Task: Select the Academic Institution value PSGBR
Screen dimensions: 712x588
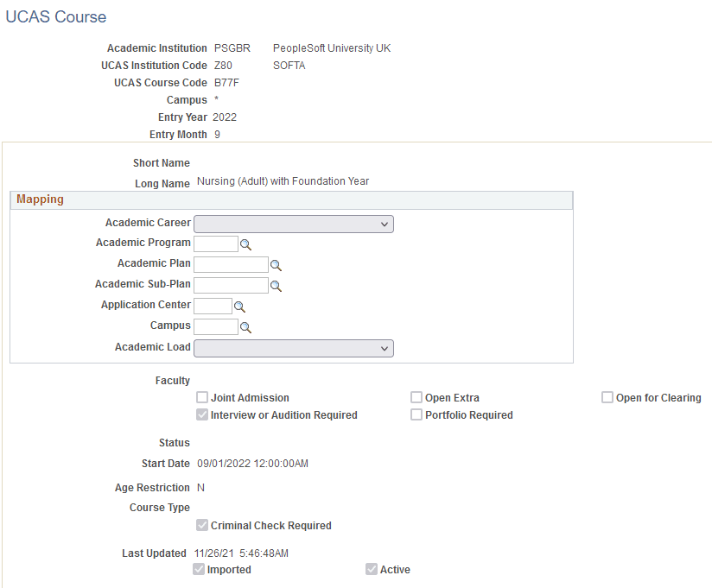Action: 232,48
